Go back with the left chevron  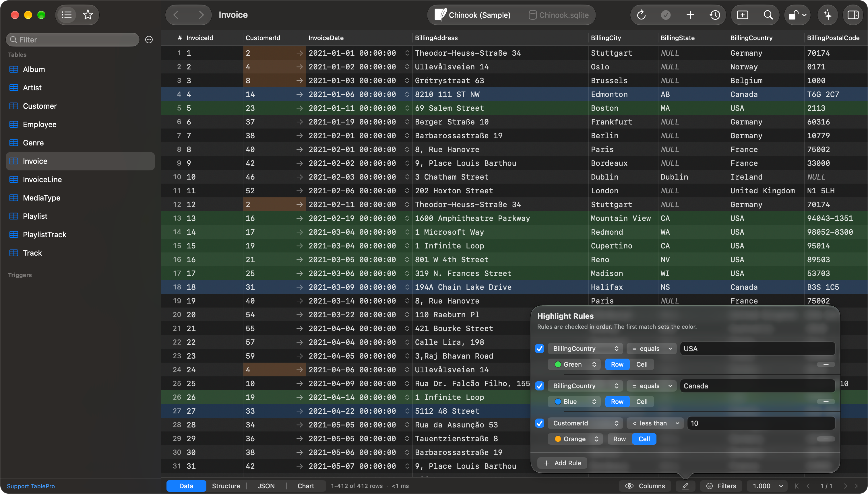point(176,15)
